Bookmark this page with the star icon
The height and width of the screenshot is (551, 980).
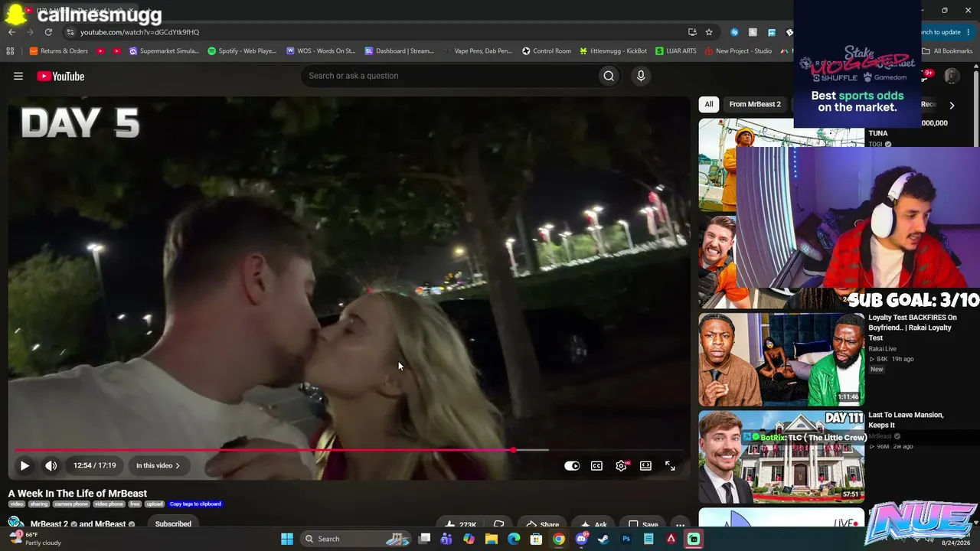pos(709,32)
